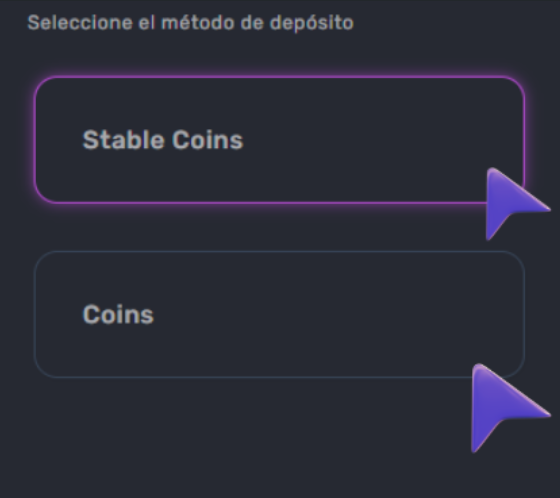560x498 pixels.
Task: Click the "Coins" label text
Action: 118,314
